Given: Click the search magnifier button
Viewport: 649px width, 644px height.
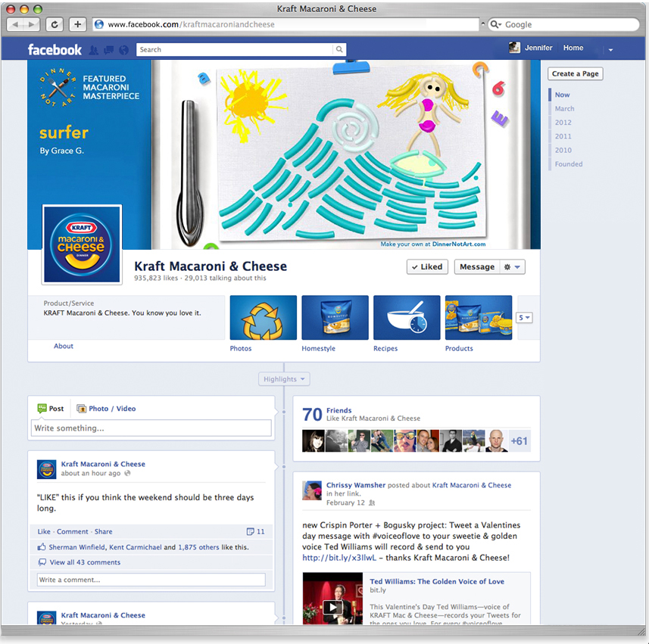Looking at the screenshot, I should (x=339, y=50).
